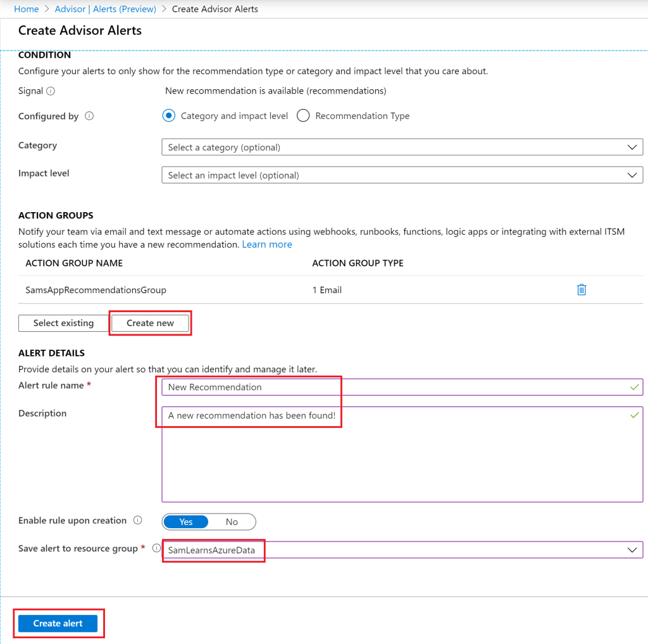Screen dimensions: 648x644
Task: Open the resource group dropdown SamLearnsAzureData
Action: point(402,550)
